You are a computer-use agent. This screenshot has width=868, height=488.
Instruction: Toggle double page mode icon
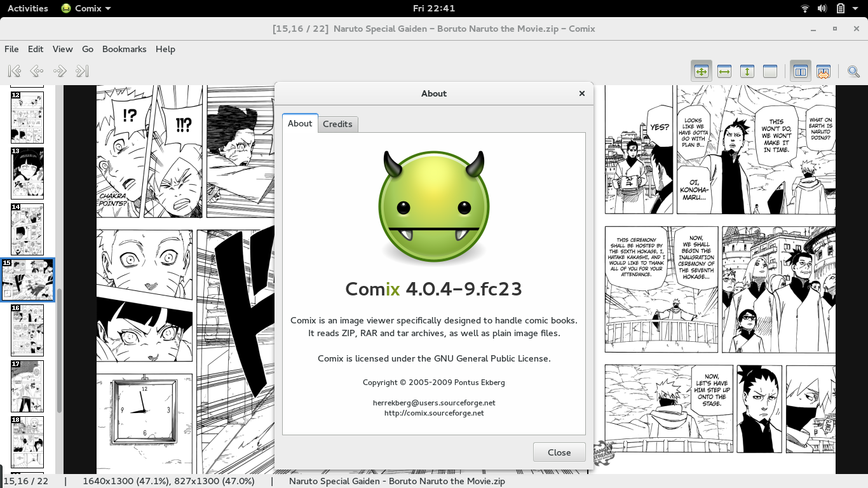point(801,71)
